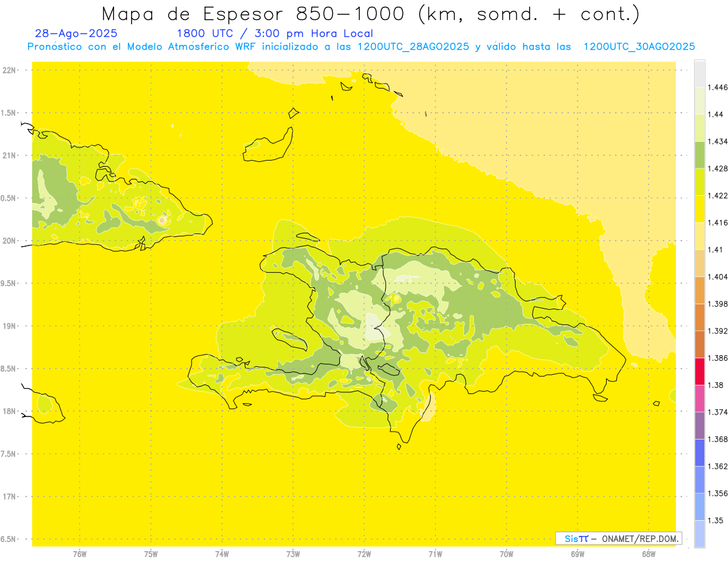The height and width of the screenshot is (562, 728).
Task: Select the pale yellow legend swatch between 1.41 and 1.416
Action: pos(699,236)
